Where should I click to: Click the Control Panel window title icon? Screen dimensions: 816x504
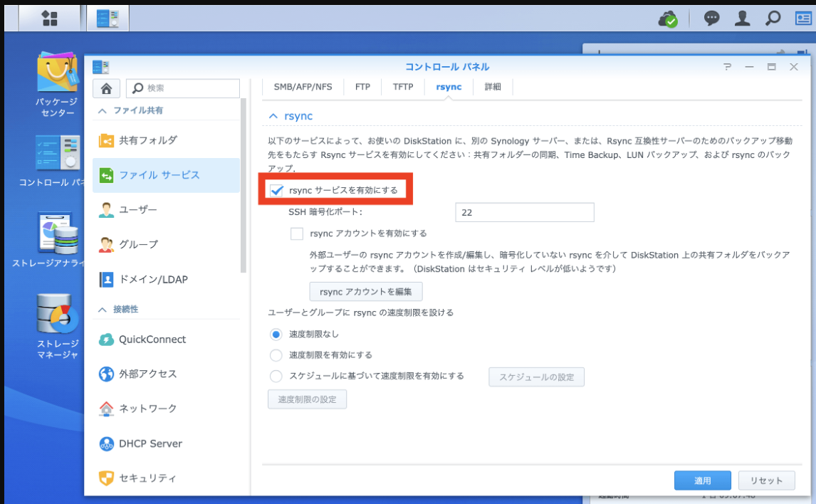[101, 67]
